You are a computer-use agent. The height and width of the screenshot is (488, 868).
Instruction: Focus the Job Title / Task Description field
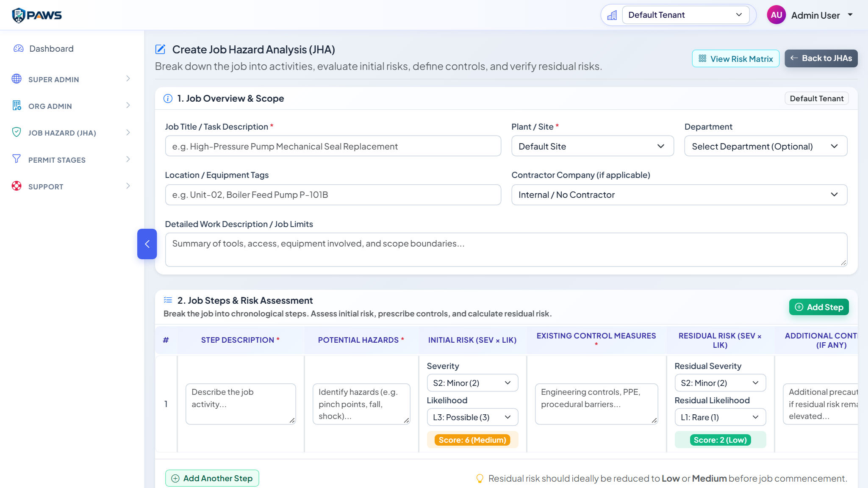[333, 146]
